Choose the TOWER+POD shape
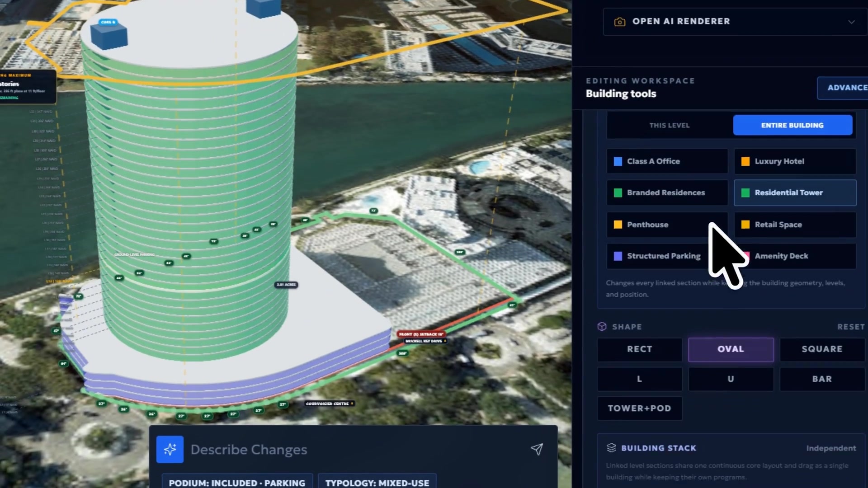This screenshot has height=488, width=868. click(639, 408)
